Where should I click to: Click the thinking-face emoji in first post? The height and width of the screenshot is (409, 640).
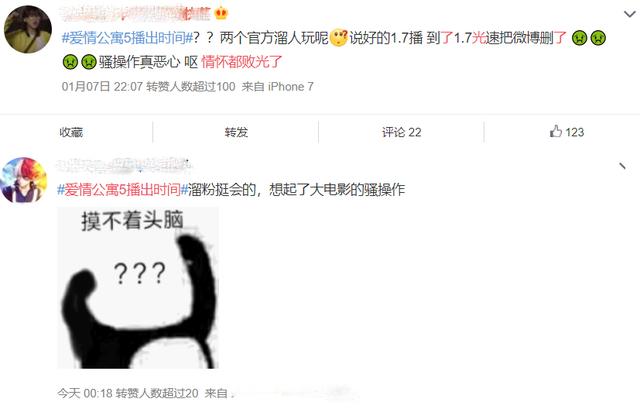pyautogui.click(x=338, y=38)
